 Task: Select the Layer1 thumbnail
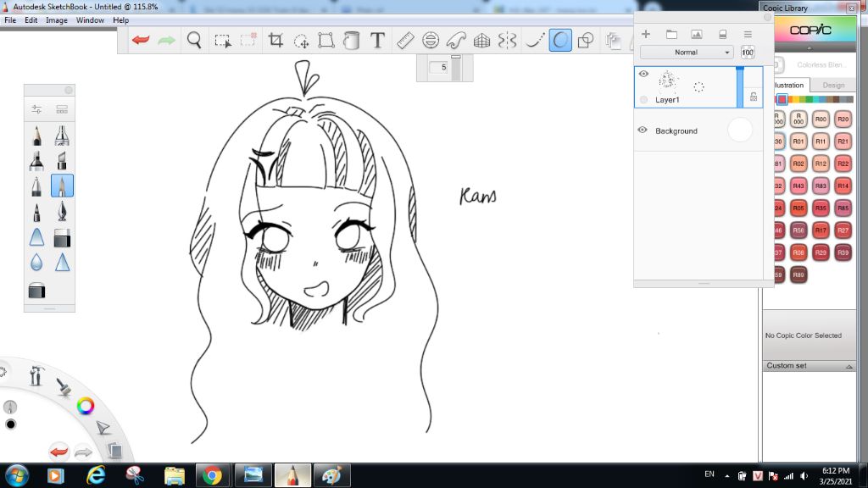tap(668, 80)
